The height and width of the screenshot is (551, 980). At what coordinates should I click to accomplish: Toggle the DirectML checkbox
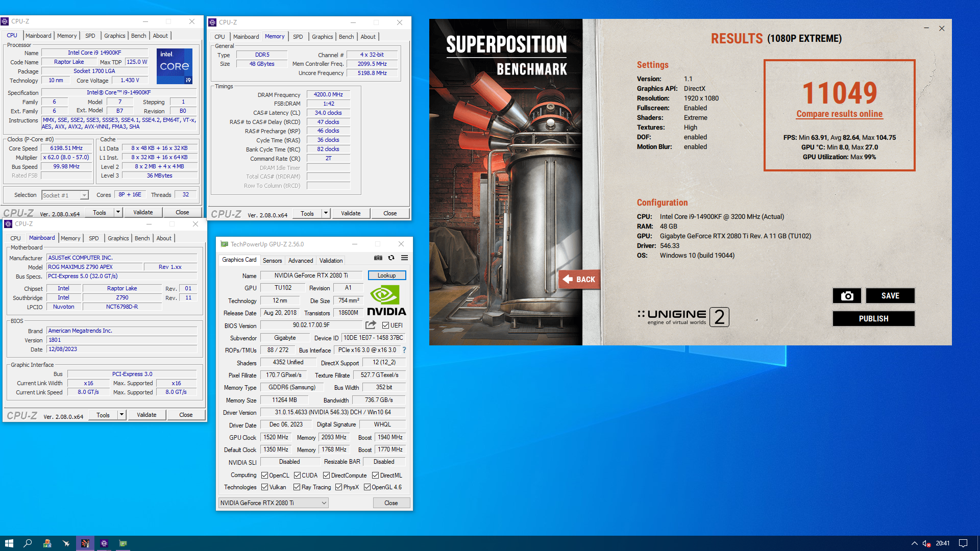pos(375,475)
